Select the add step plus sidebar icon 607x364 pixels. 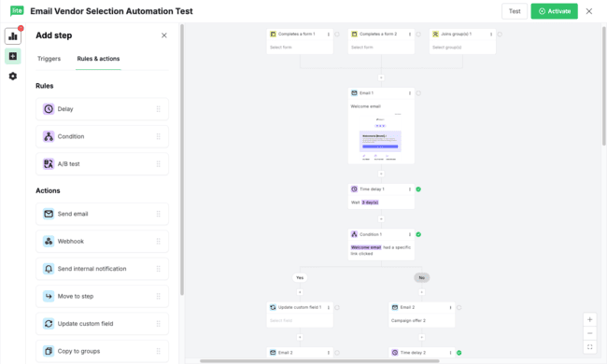pyautogui.click(x=13, y=57)
